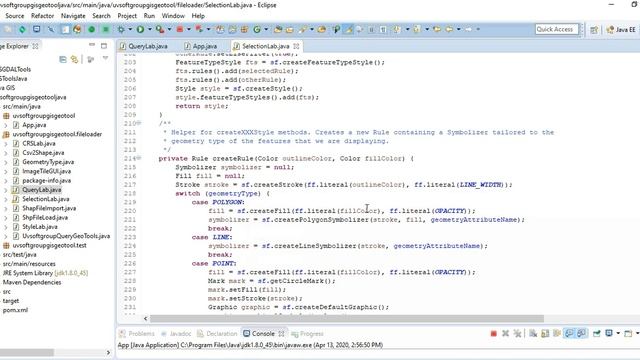Switch to the QueryLab.java editor tab
The image size is (640, 360).
click(x=144, y=46)
